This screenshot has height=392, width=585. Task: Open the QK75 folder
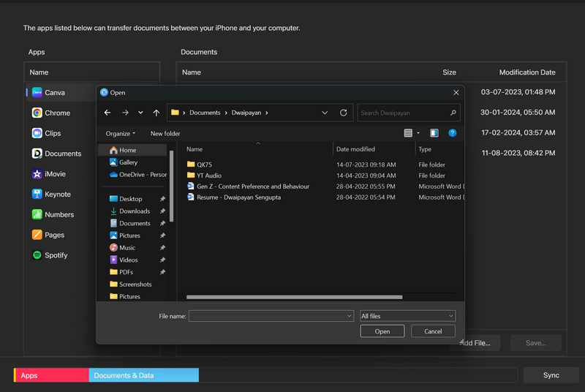pos(204,165)
